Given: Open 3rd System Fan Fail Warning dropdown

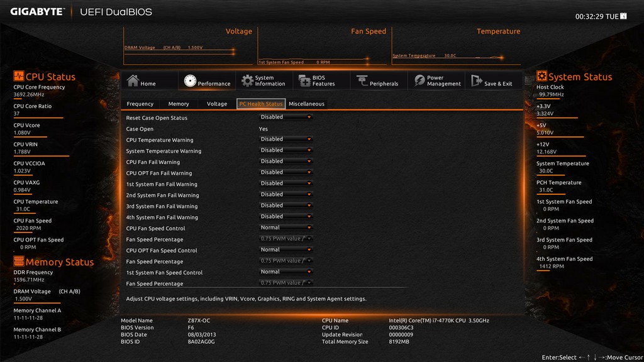Looking at the screenshot, I should coord(286,206).
